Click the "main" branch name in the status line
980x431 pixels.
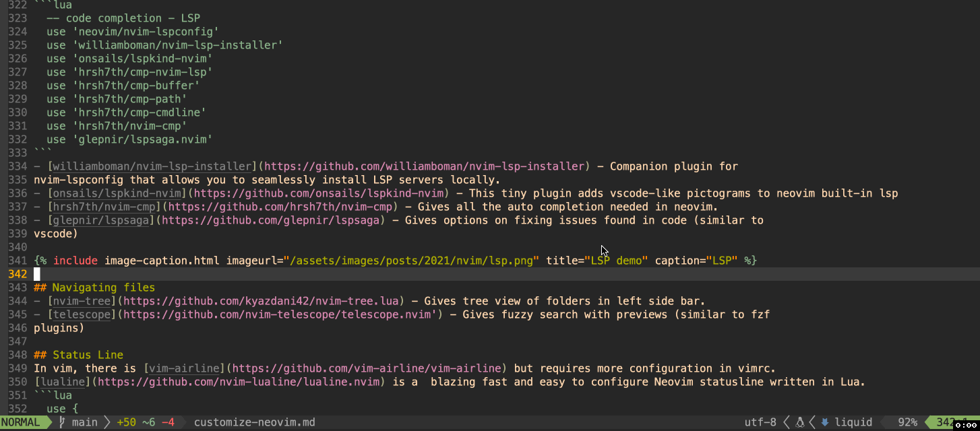[84, 423]
